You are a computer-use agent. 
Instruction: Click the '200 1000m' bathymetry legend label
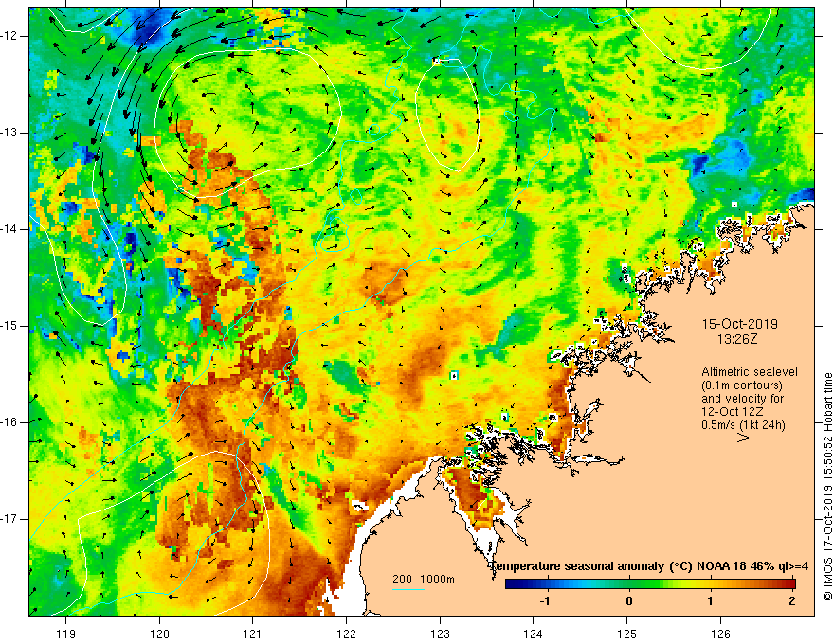point(424,580)
